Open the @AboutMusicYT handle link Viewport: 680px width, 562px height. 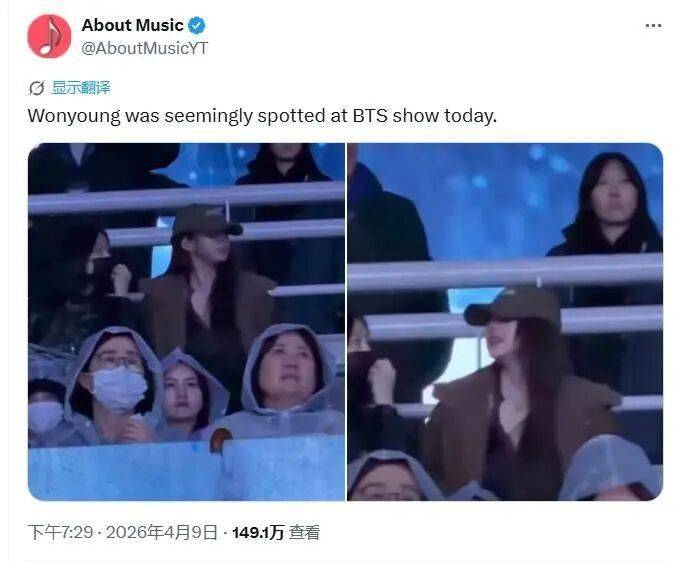point(144,48)
